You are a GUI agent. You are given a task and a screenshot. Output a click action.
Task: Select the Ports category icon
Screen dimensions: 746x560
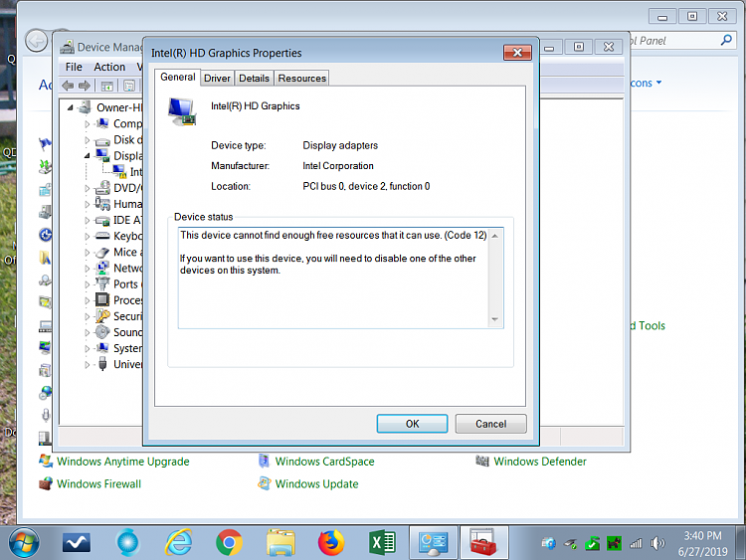tap(102, 284)
